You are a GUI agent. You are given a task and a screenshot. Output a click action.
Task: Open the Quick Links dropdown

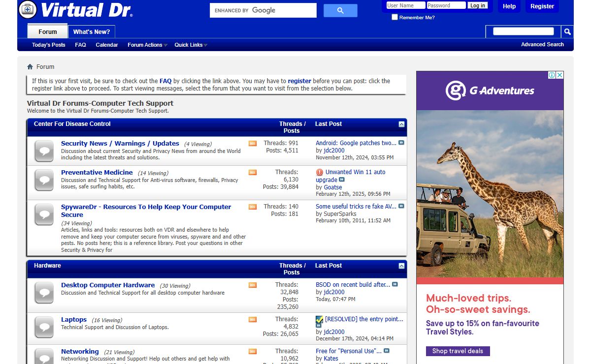tap(191, 45)
